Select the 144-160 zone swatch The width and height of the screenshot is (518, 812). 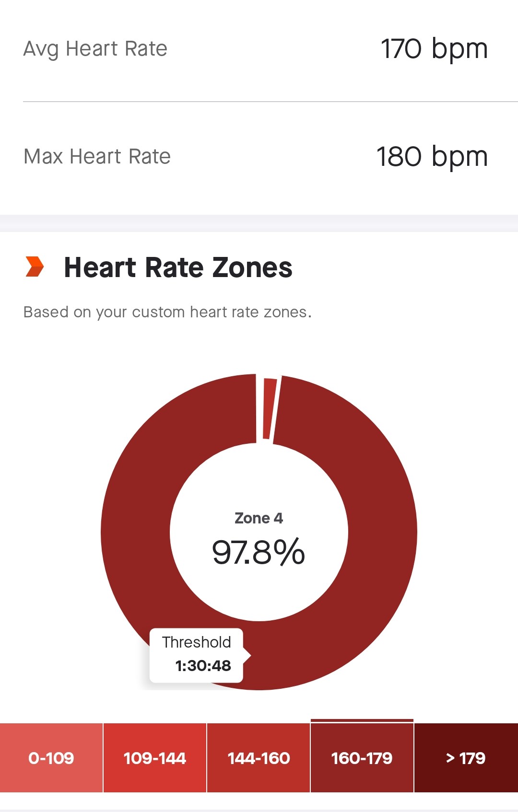(259, 758)
